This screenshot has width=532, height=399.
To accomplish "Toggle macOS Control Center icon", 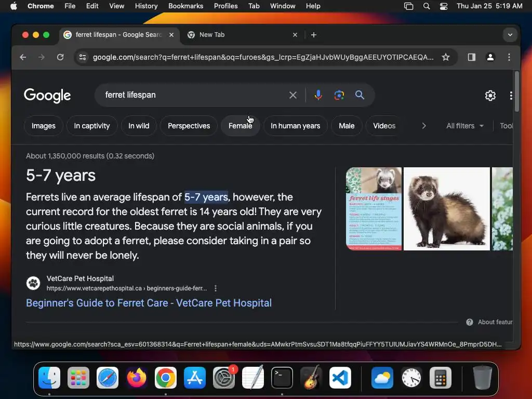I will pyautogui.click(x=444, y=6).
